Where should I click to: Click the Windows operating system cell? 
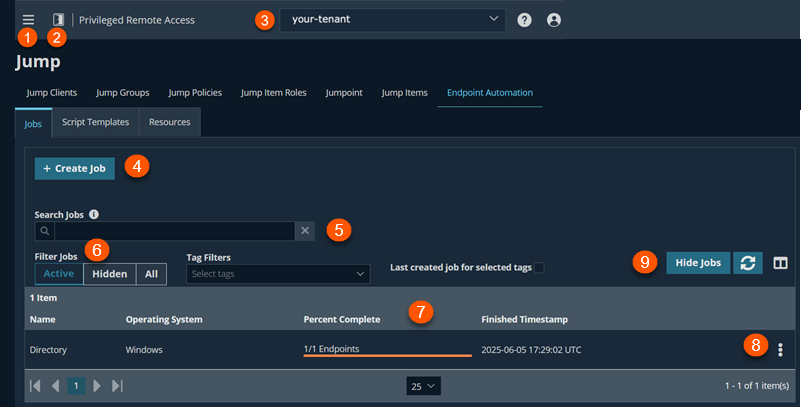pos(144,350)
